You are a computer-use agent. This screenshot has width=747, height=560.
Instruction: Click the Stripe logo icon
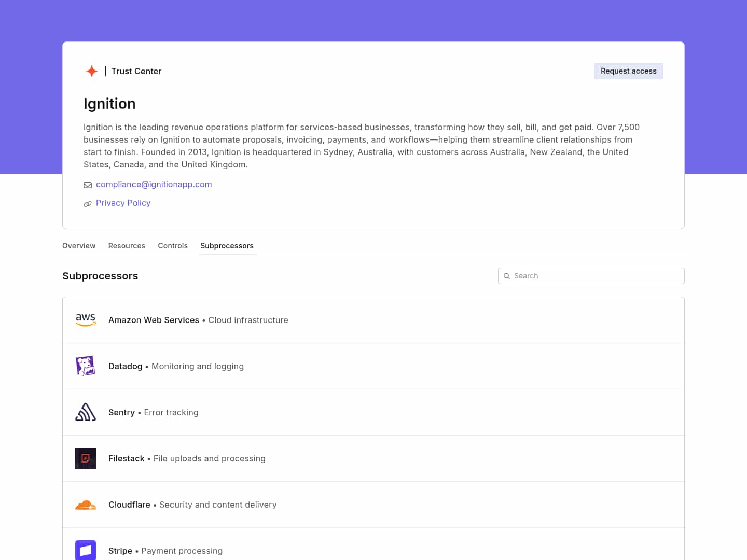pos(86,550)
